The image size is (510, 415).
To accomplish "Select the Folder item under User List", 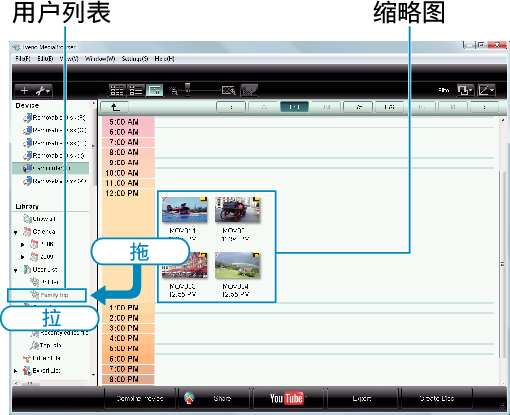I will (x=45, y=282).
